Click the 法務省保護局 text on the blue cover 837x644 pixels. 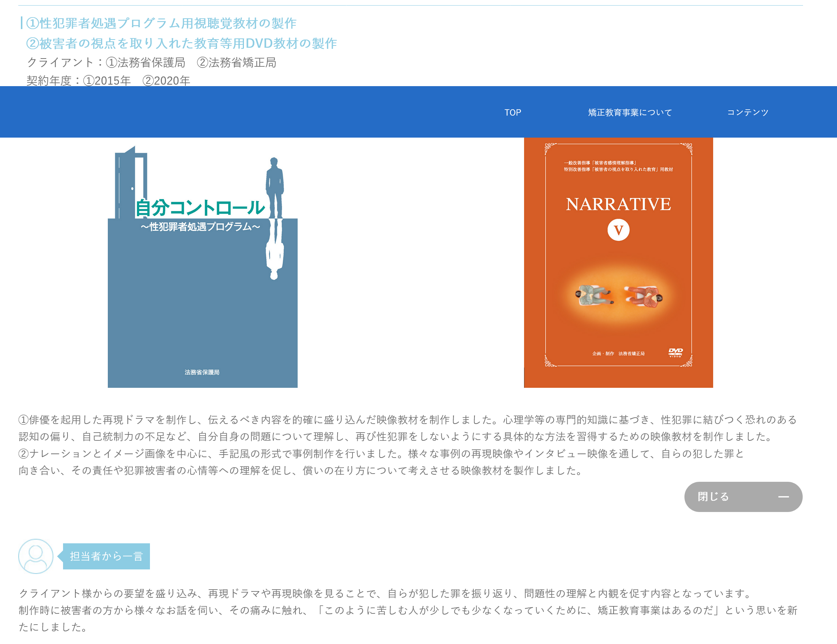(x=202, y=372)
